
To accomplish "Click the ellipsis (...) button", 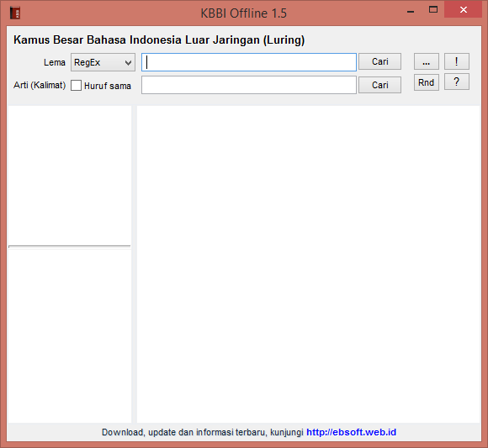I will tap(427, 61).
